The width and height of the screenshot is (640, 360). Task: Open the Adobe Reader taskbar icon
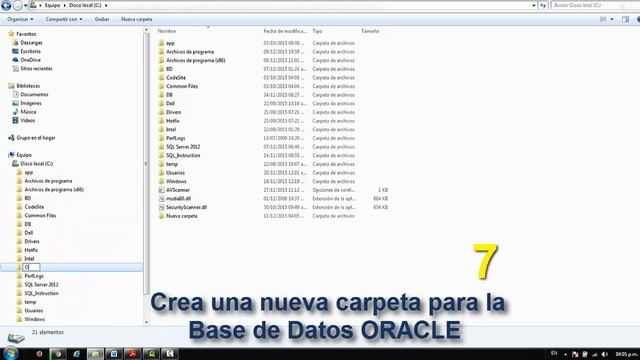pyautogui.click(x=132, y=354)
